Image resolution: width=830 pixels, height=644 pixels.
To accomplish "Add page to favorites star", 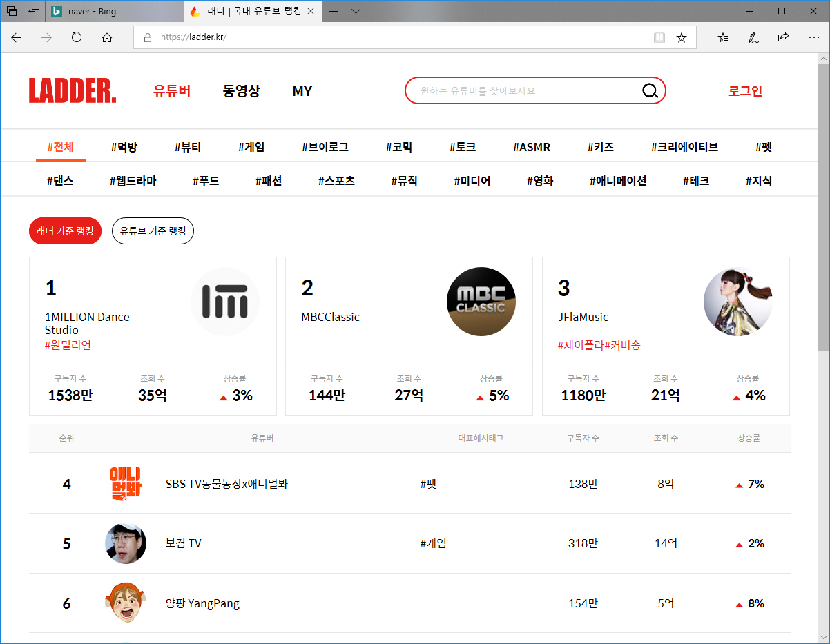I will coord(682,38).
